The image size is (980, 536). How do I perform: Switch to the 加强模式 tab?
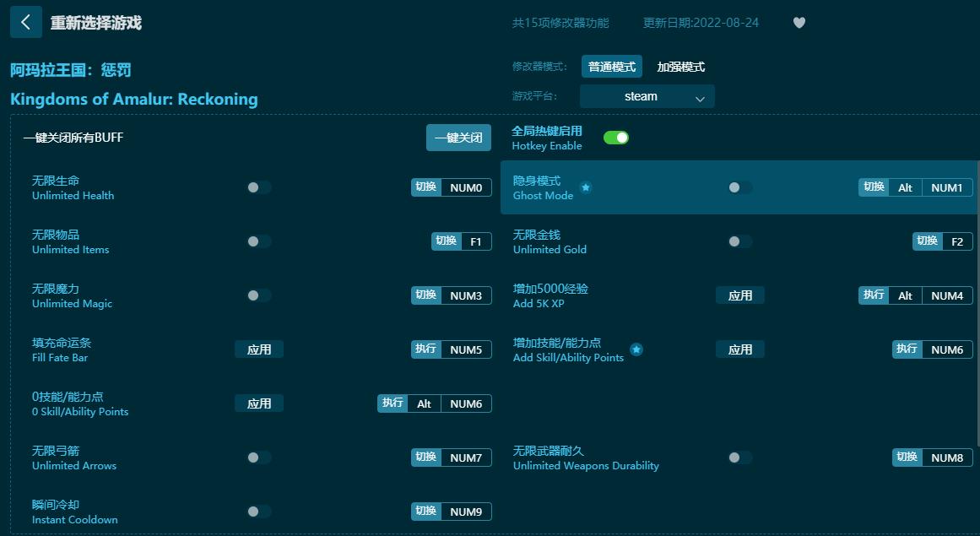pos(680,65)
